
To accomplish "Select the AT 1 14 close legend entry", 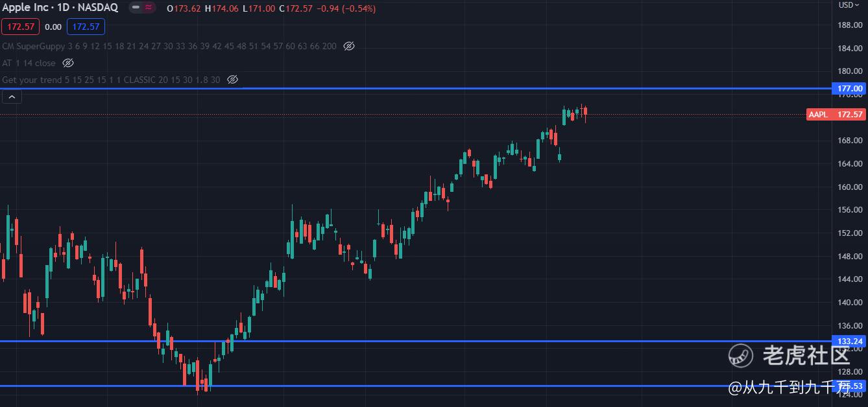I will tap(29, 63).
